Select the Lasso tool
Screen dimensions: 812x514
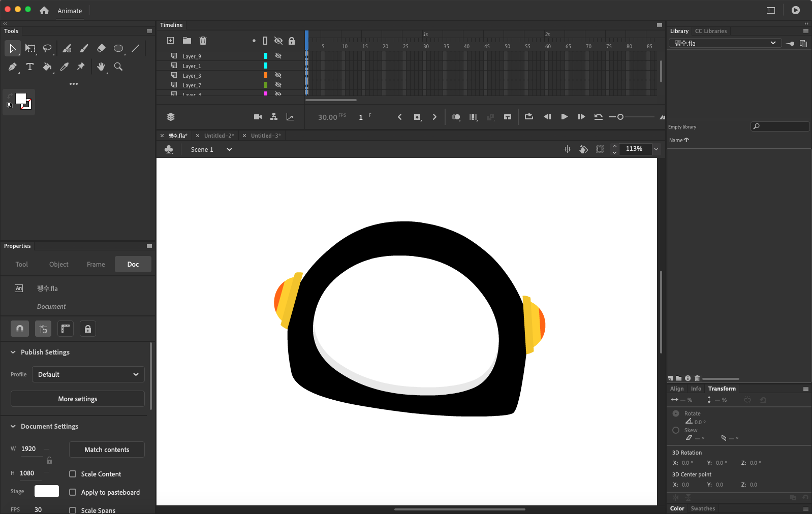pyautogui.click(x=47, y=48)
